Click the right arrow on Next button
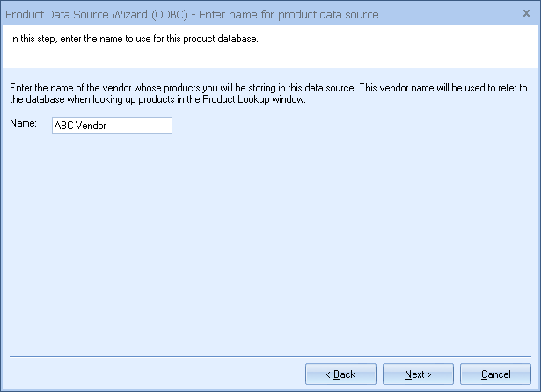The image size is (541, 392). coord(429,374)
